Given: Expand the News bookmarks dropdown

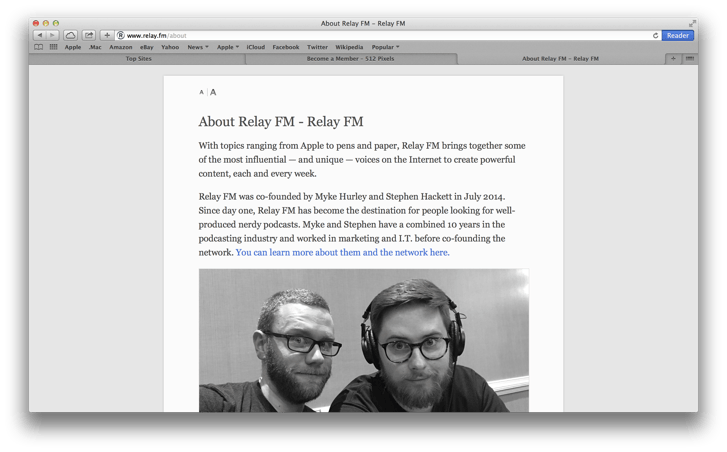Looking at the screenshot, I should pyautogui.click(x=198, y=47).
